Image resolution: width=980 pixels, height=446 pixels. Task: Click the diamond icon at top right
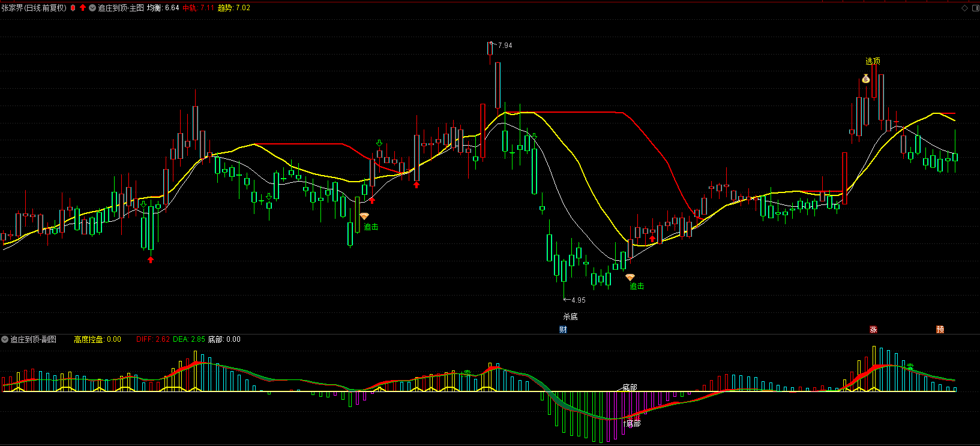965,8
